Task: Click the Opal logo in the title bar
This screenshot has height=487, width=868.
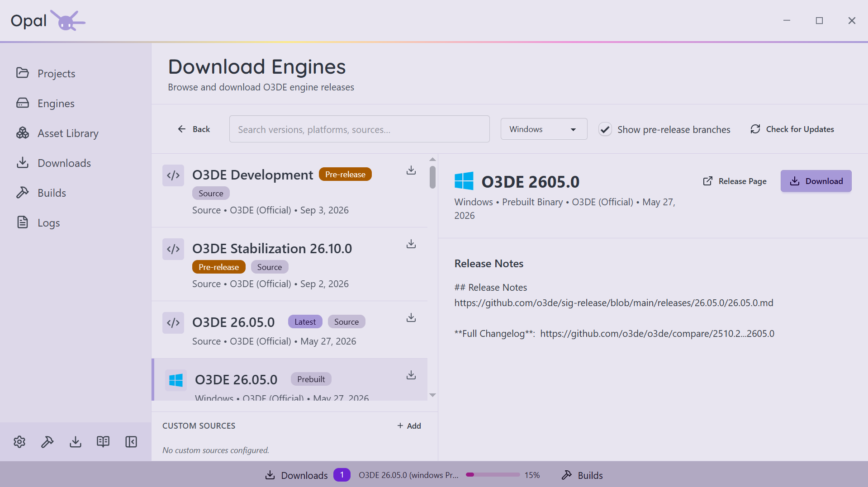Action: pyautogui.click(x=48, y=20)
